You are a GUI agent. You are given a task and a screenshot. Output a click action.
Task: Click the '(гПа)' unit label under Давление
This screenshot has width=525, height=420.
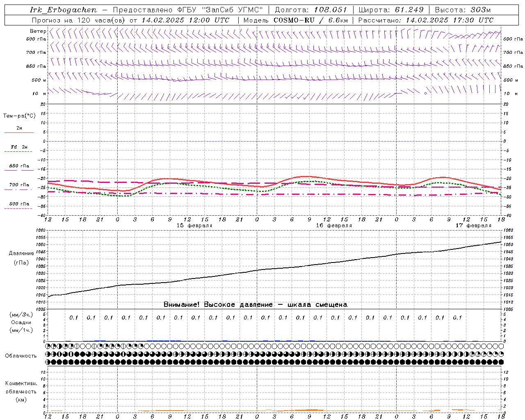click(21, 262)
